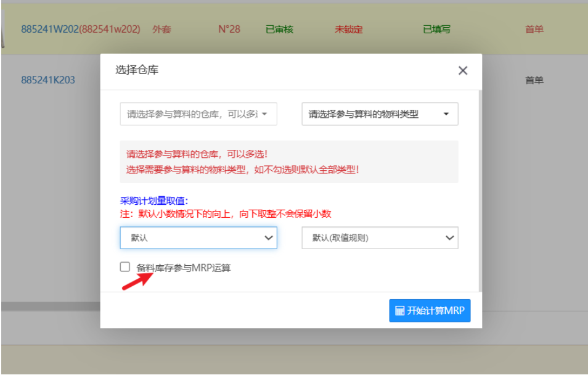Image resolution: width=588 pixels, height=375 pixels.
Task: Click the caret arrow of the warehouse selector
Action: point(264,114)
